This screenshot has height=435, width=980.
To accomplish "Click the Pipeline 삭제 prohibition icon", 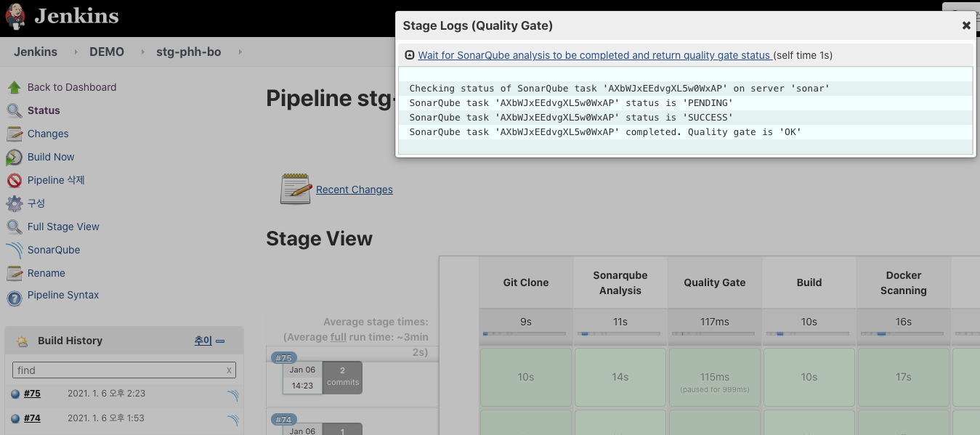I will tap(15, 181).
